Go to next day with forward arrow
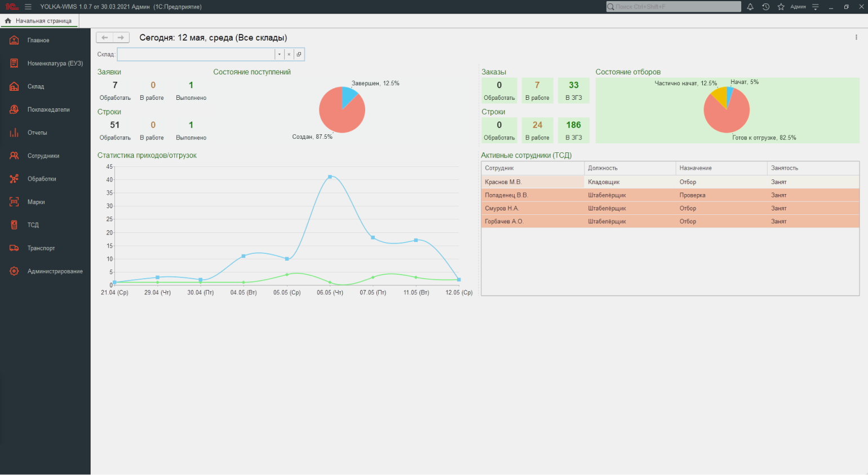The width and height of the screenshot is (868, 475). click(121, 37)
